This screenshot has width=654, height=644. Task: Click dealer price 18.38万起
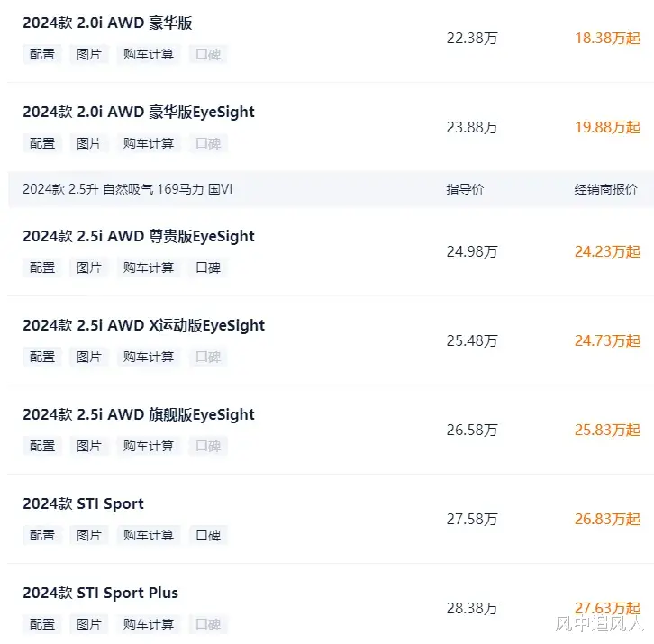tap(607, 39)
